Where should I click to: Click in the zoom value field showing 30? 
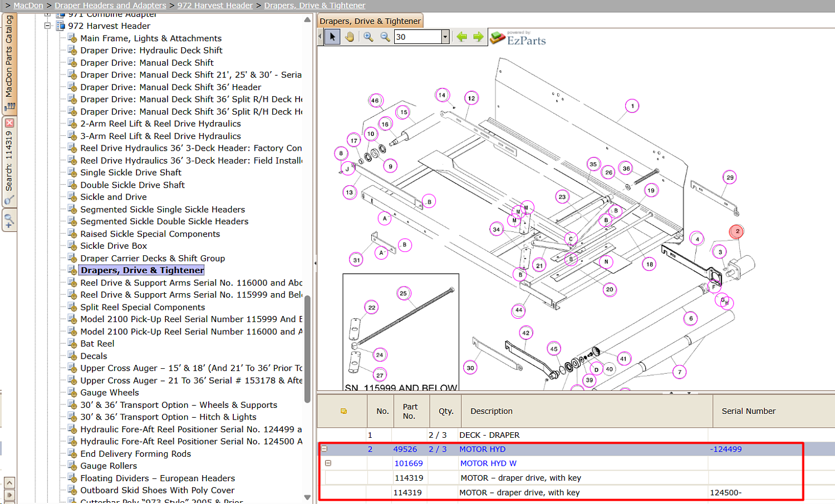tap(417, 37)
